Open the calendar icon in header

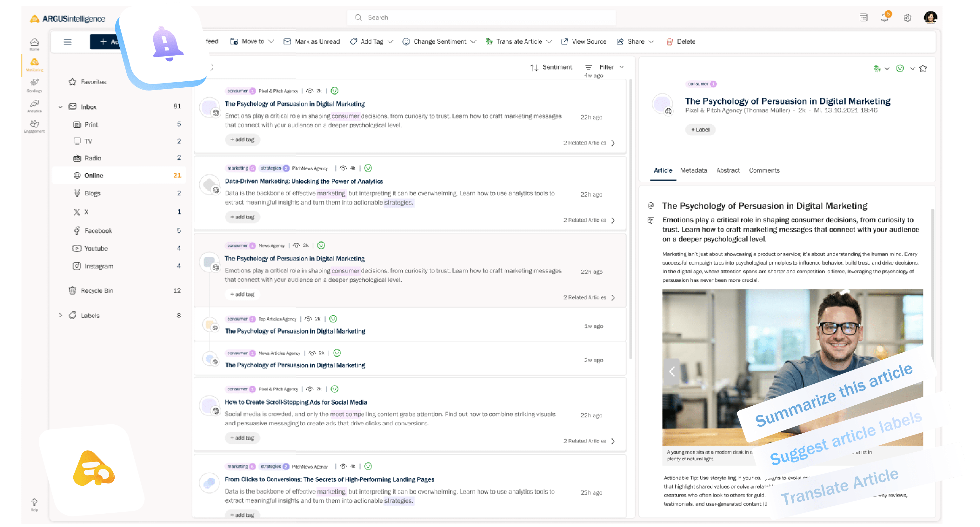(x=863, y=17)
